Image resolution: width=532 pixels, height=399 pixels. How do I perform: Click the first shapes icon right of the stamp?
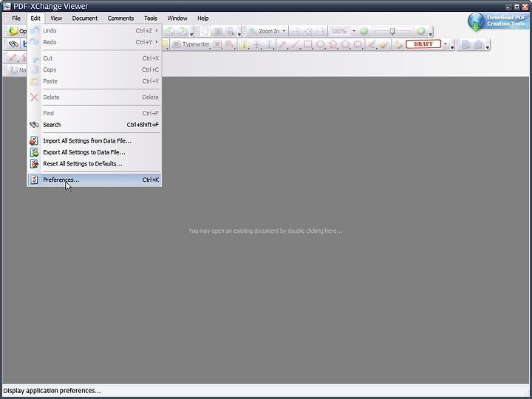[x=465, y=44]
